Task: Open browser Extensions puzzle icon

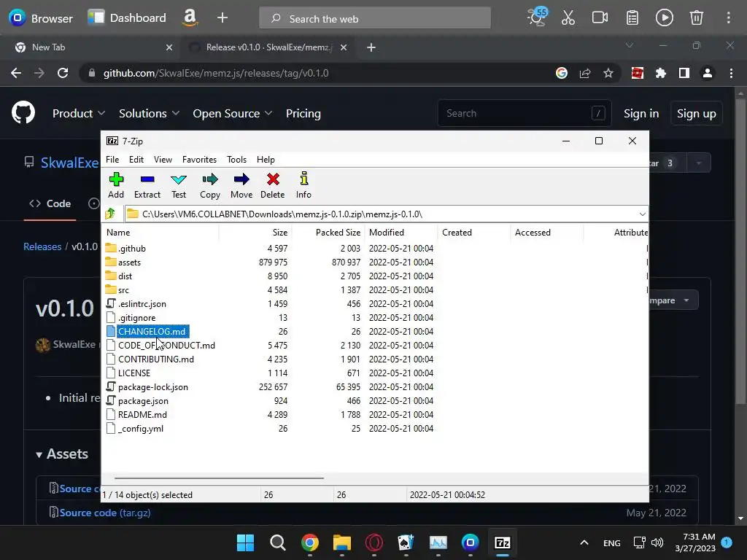Action: (x=661, y=73)
